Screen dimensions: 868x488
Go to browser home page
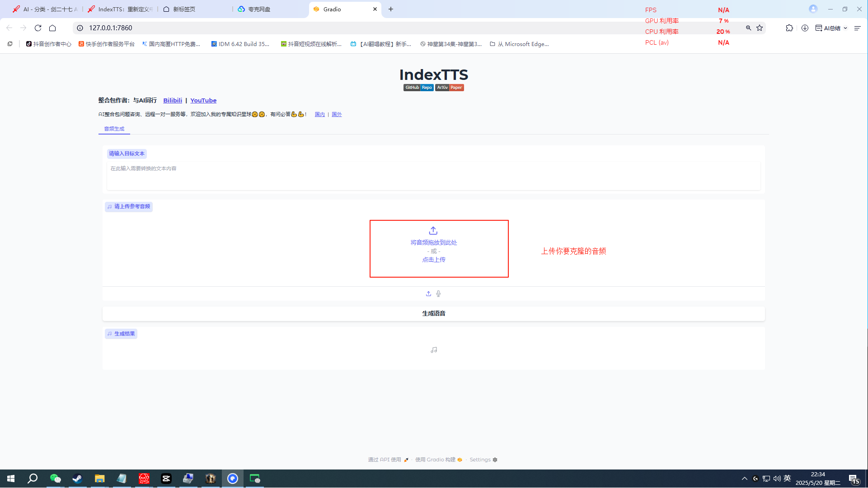point(52,28)
